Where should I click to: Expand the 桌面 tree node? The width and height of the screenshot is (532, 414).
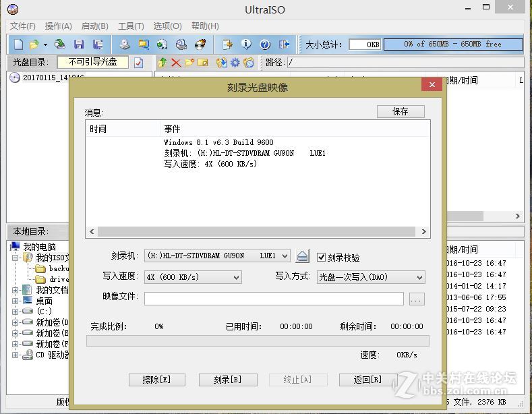(x=16, y=301)
